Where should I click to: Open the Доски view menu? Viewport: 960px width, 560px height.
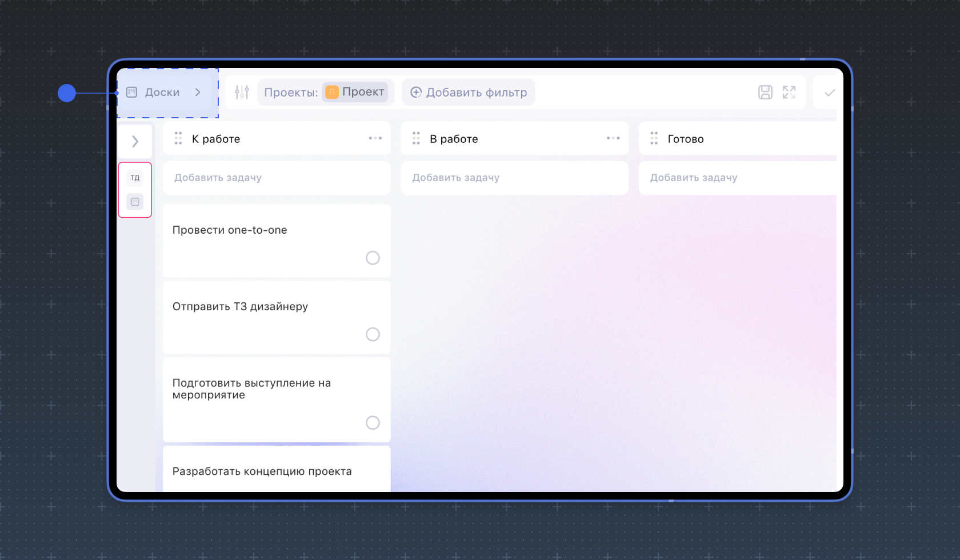tap(165, 92)
